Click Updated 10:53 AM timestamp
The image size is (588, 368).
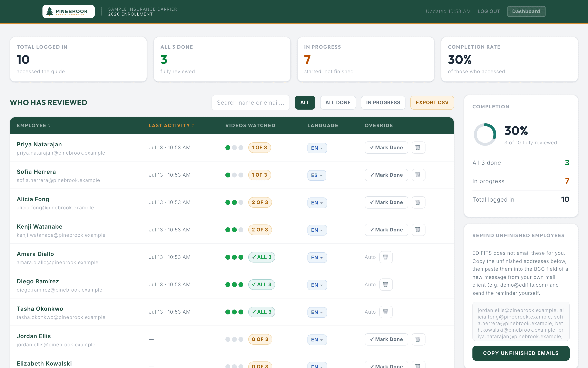(x=448, y=11)
